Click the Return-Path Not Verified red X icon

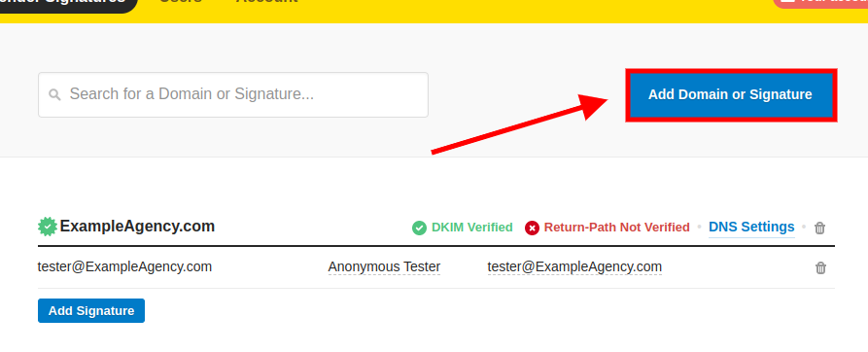[532, 228]
